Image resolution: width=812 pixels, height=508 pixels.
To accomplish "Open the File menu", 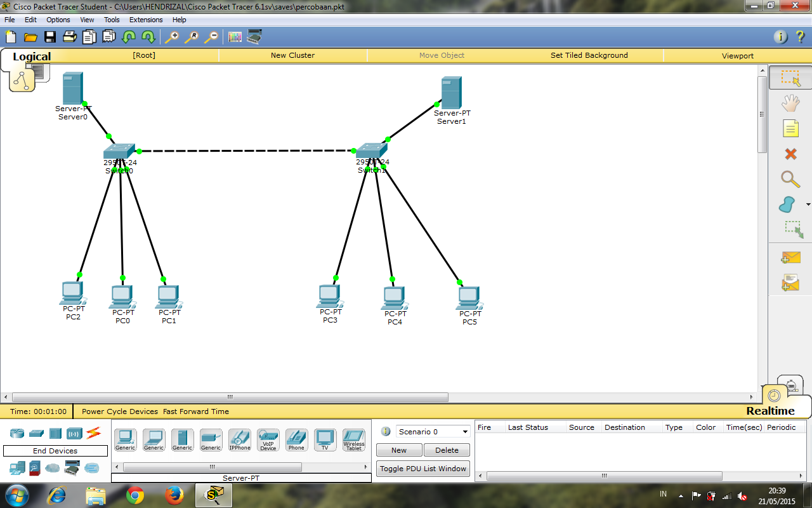I will point(10,20).
